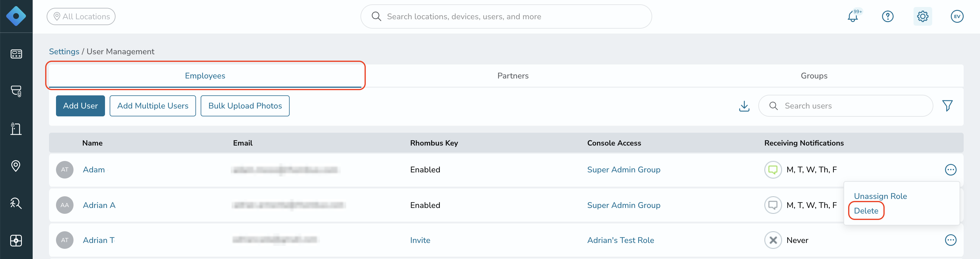Click the download users list icon

744,106
